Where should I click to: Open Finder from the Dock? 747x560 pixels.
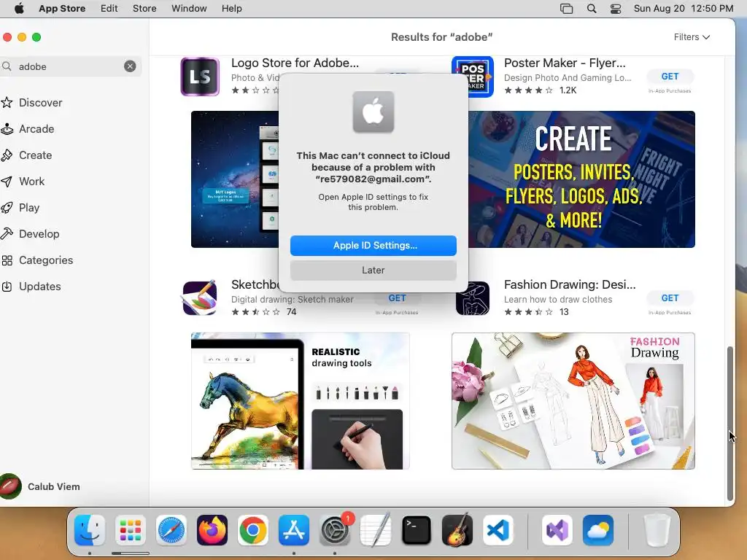coord(90,530)
